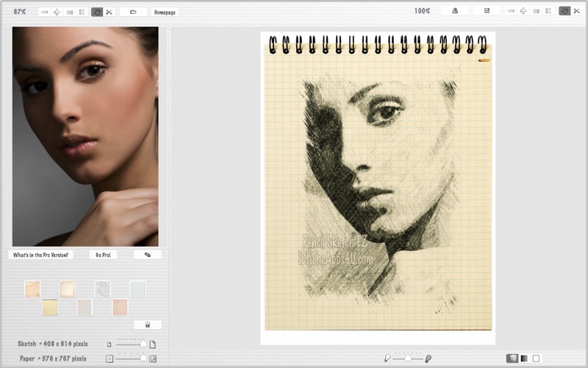This screenshot has height=368, width=588.
Task: Click the large paper icon beside Paper slider
Action: [153, 359]
